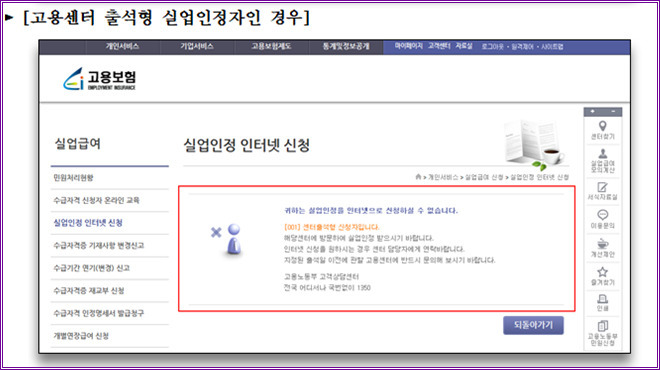Open the 통계및정보공개 top menu
The image size is (660, 370).
point(346,46)
